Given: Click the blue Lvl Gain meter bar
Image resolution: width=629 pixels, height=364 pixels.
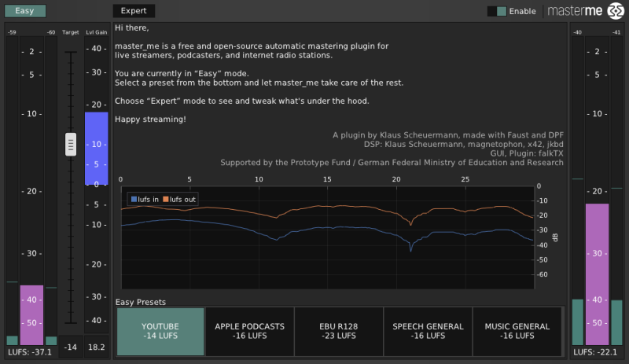Looking at the screenshot, I should point(96,148).
